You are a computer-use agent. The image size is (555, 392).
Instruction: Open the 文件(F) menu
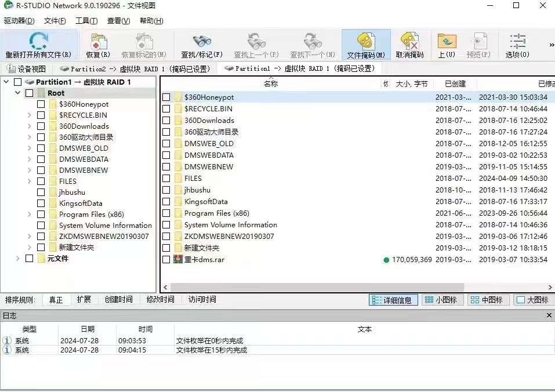pos(55,21)
